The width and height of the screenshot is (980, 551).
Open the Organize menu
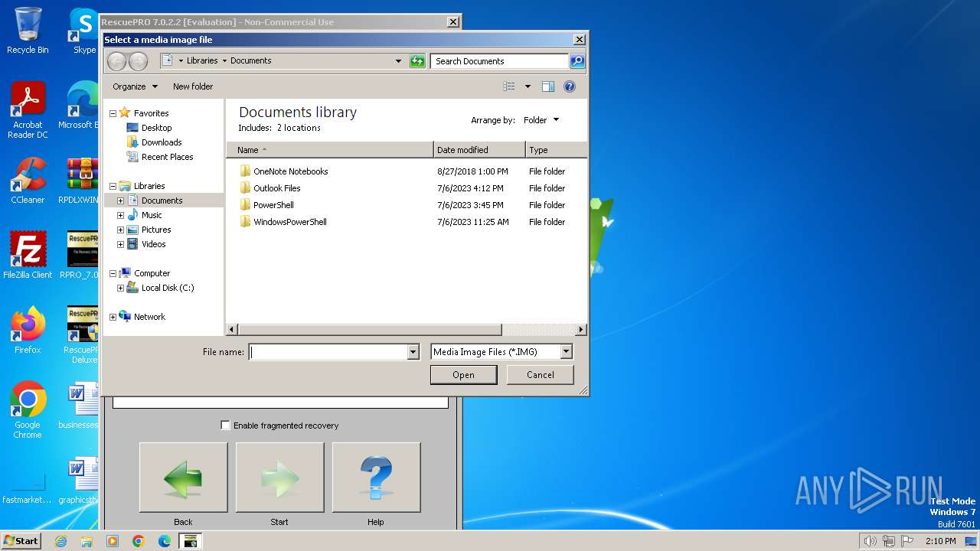click(x=136, y=86)
